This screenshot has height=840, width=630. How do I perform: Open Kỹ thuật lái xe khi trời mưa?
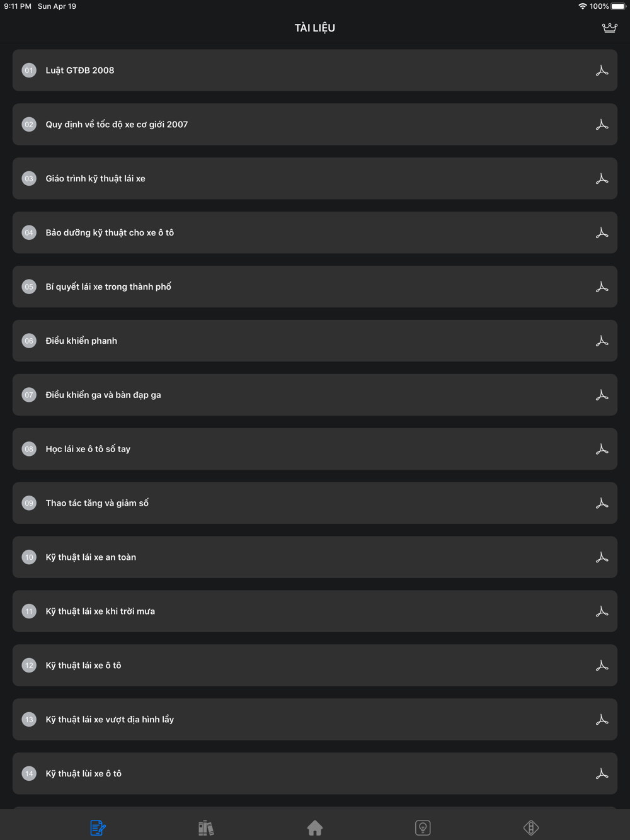click(x=100, y=611)
